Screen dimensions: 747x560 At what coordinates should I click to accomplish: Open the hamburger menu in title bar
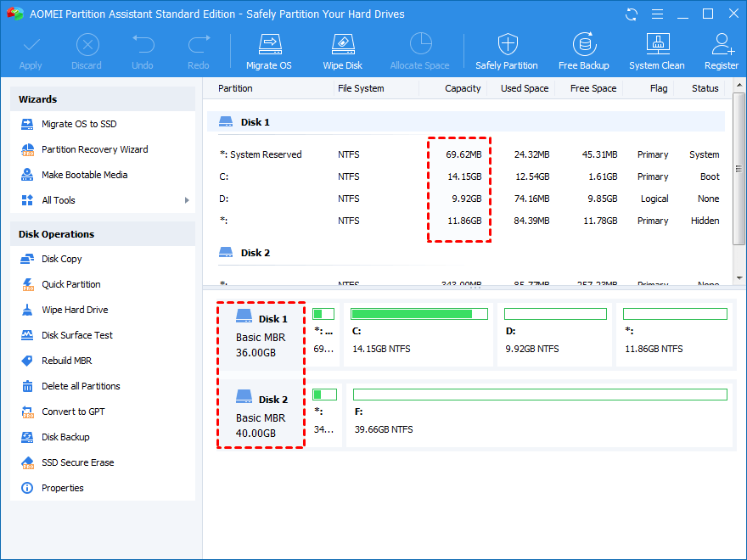[655, 14]
